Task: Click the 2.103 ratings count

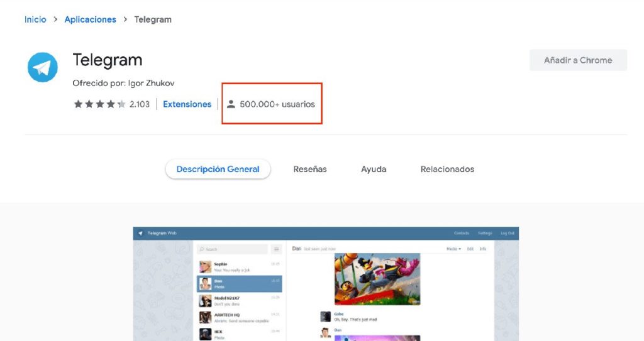Action: pyautogui.click(x=140, y=104)
